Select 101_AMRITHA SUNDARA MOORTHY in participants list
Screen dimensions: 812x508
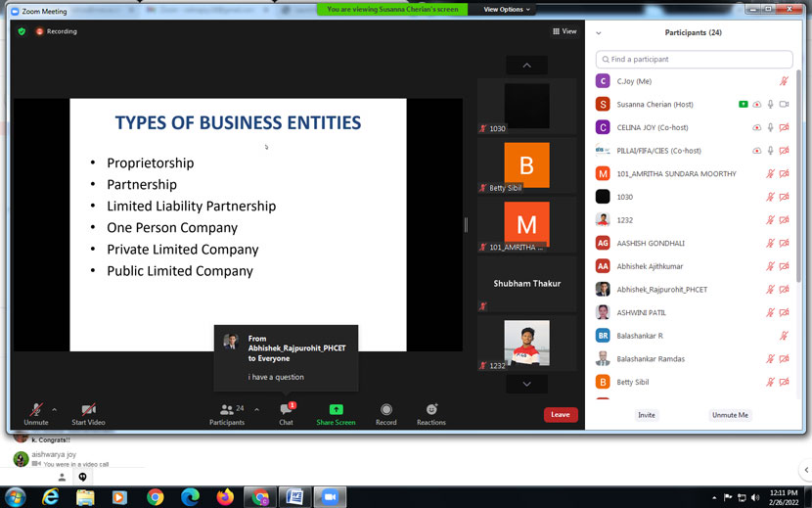pyautogui.click(x=693, y=173)
